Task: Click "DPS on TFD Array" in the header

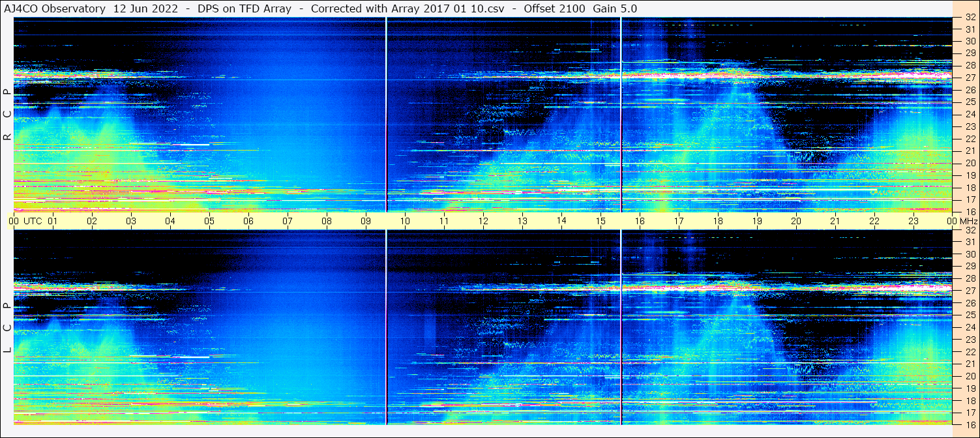Action: point(244,8)
